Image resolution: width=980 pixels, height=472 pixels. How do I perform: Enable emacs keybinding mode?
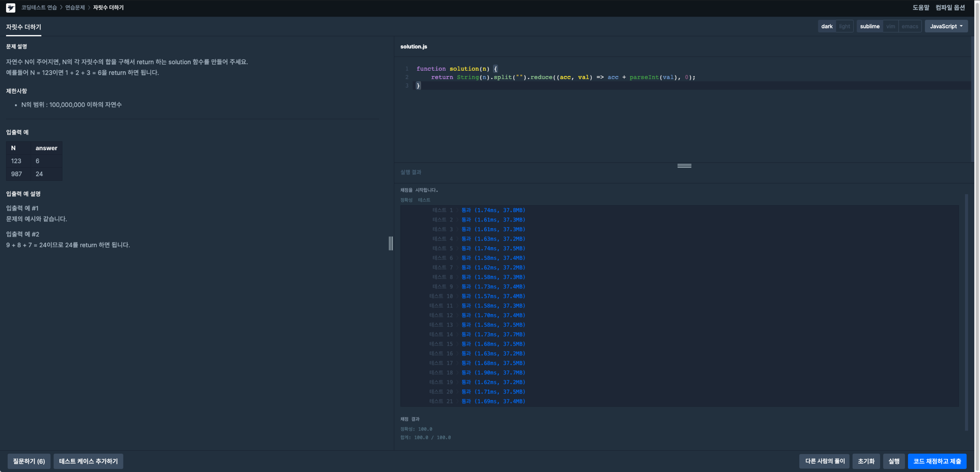(x=909, y=26)
